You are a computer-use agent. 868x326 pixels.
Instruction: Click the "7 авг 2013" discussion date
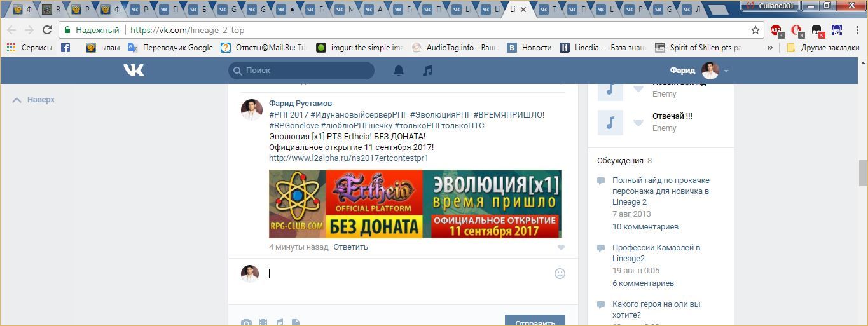click(x=631, y=214)
